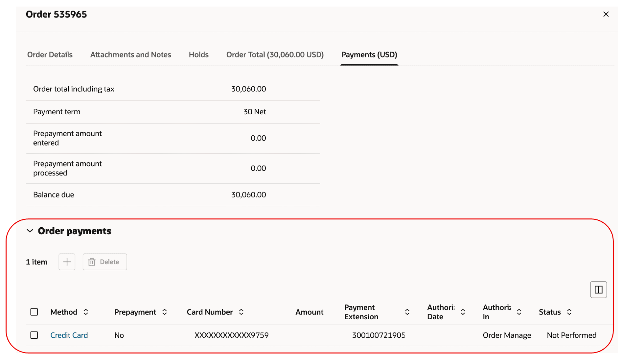The height and width of the screenshot is (364, 621).
Task: Open the Holds tab
Action: tap(198, 55)
